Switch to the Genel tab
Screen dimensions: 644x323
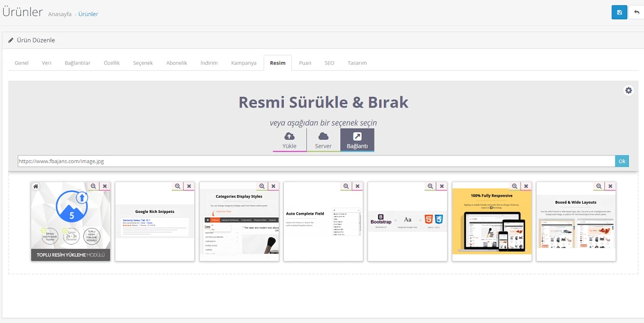pyautogui.click(x=21, y=63)
